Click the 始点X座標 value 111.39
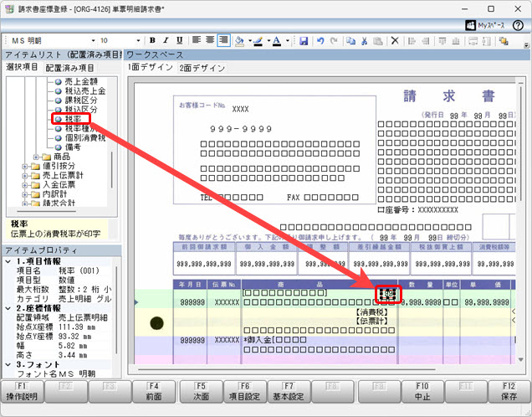 [77, 327]
